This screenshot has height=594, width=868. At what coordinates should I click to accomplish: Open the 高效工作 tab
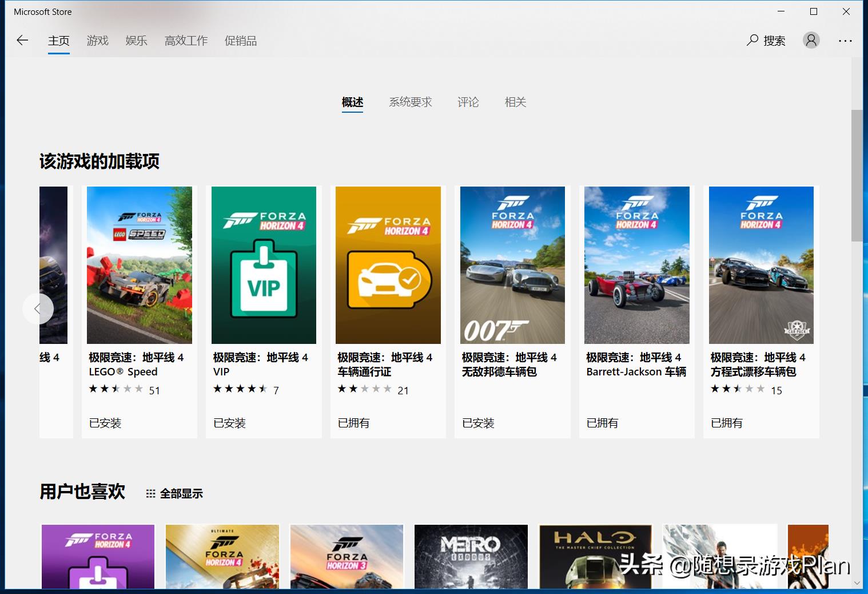click(x=186, y=41)
